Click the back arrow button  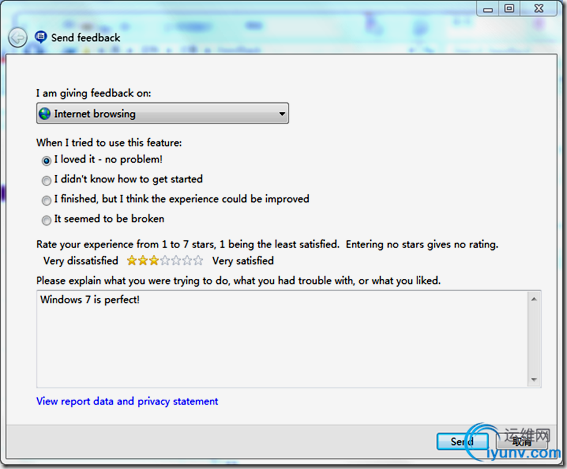17,37
